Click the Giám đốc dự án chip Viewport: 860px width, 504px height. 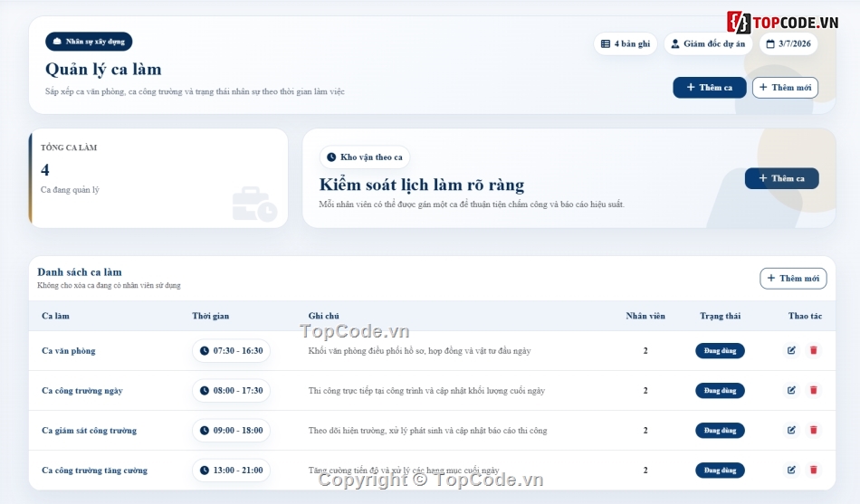[708, 43]
